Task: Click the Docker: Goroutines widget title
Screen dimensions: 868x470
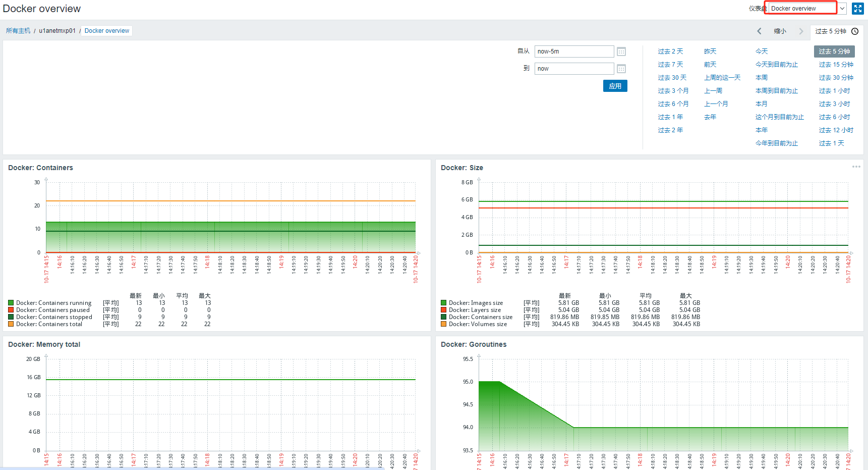Action: tap(474, 344)
